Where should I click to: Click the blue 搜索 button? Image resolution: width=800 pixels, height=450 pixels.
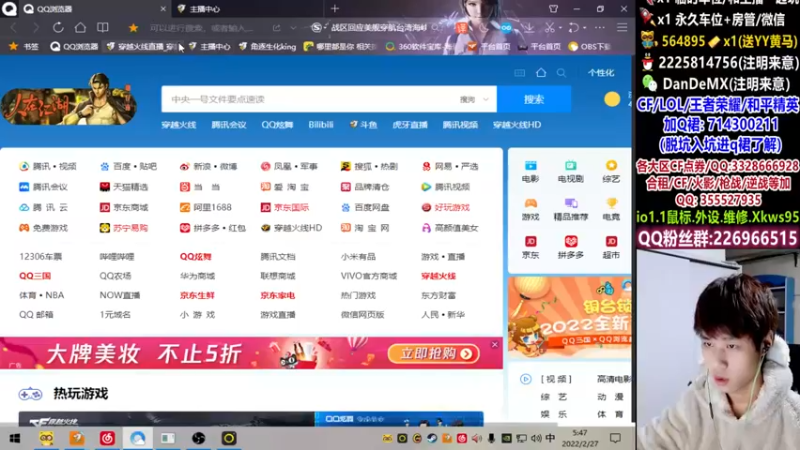click(534, 99)
